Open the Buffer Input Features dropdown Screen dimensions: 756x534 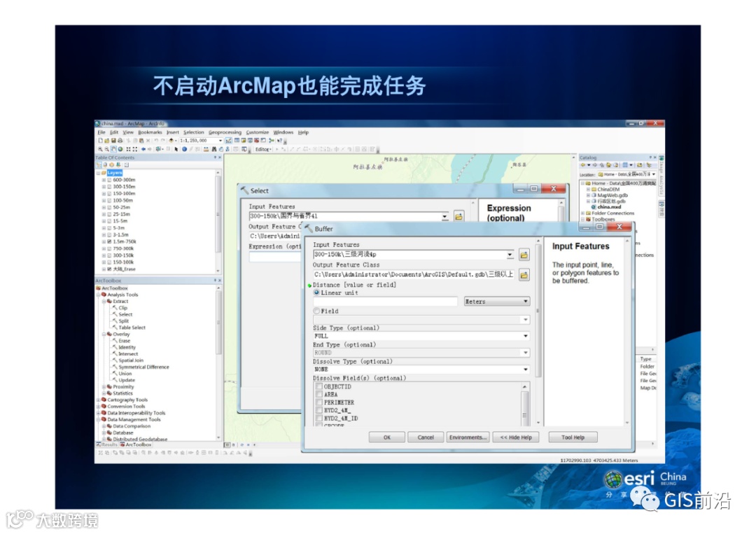click(510, 255)
